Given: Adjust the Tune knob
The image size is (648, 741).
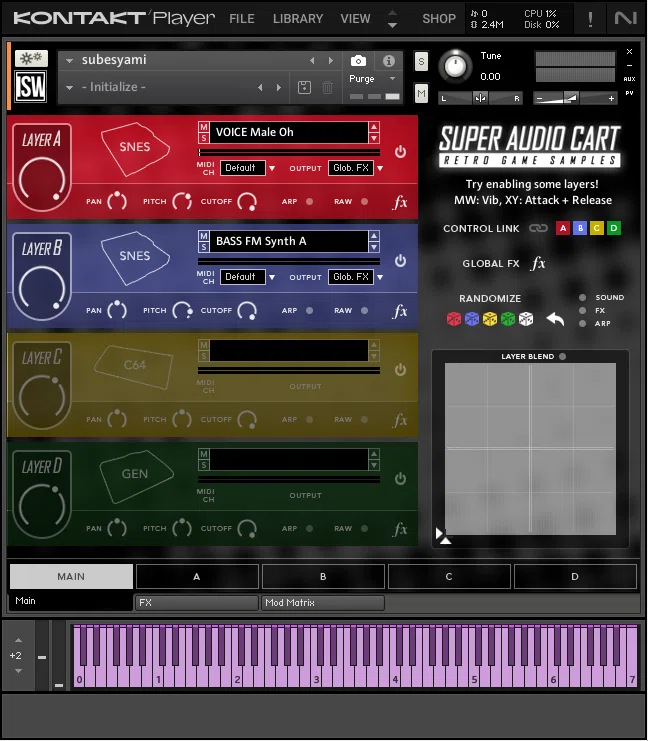Looking at the screenshot, I should pyautogui.click(x=455, y=66).
